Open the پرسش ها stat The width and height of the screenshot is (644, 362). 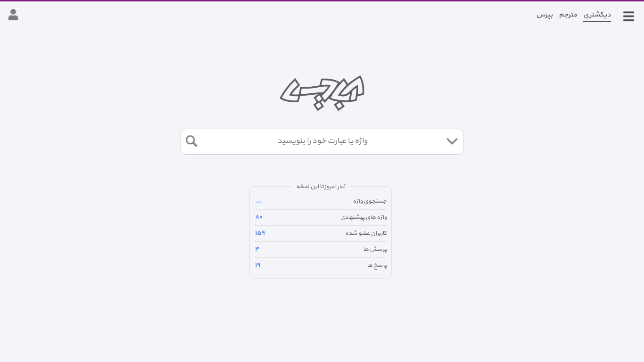pyautogui.click(x=321, y=249)
